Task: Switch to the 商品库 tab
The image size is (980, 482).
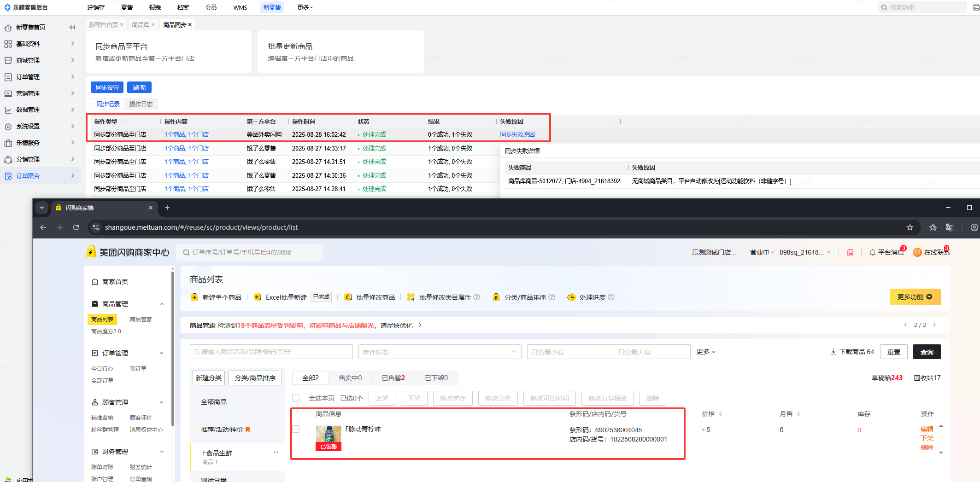Action: (x=141, y=25)
